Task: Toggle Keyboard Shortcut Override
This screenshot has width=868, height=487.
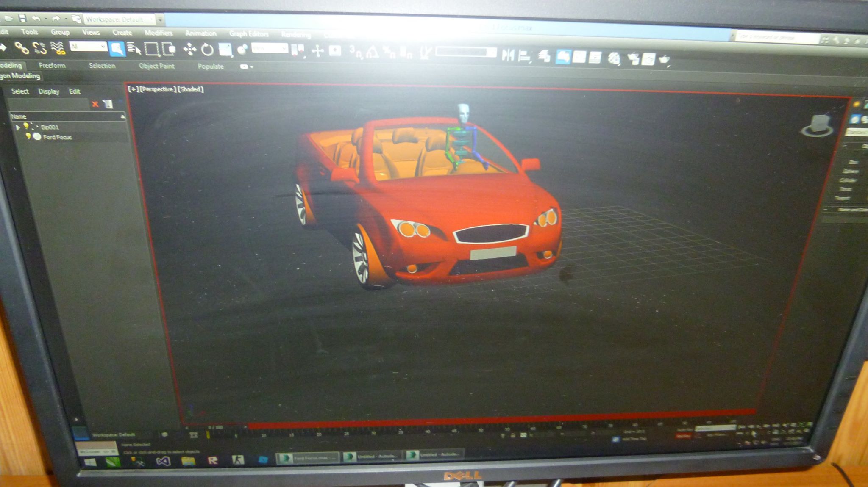Action: click(x=335, y=51)
